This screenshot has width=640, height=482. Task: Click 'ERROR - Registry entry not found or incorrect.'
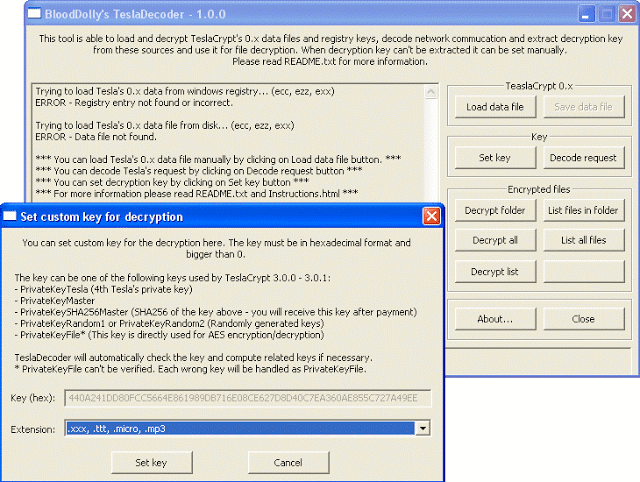coord(134,102)
